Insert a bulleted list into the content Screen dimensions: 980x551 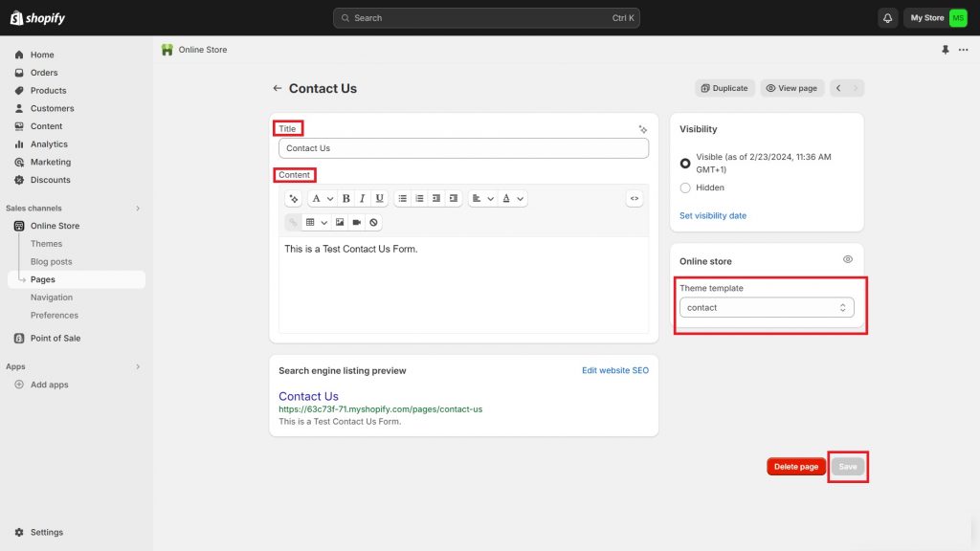point(403,198)
